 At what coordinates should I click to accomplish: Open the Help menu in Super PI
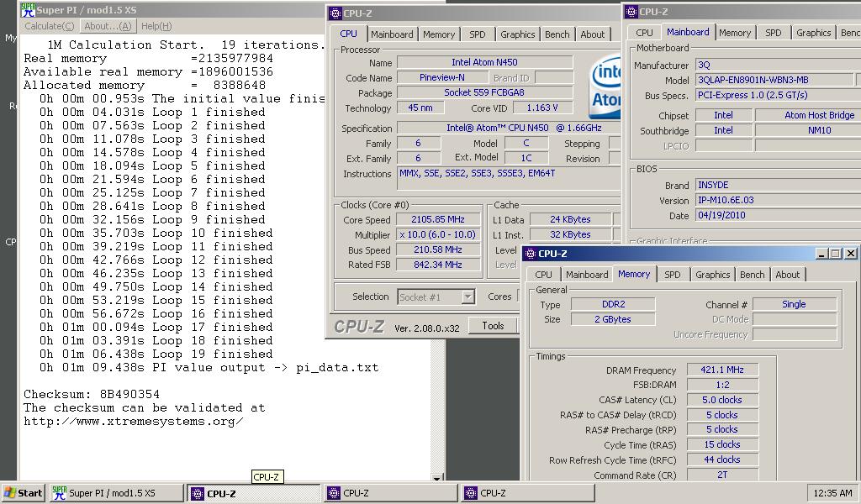point(156,26)
